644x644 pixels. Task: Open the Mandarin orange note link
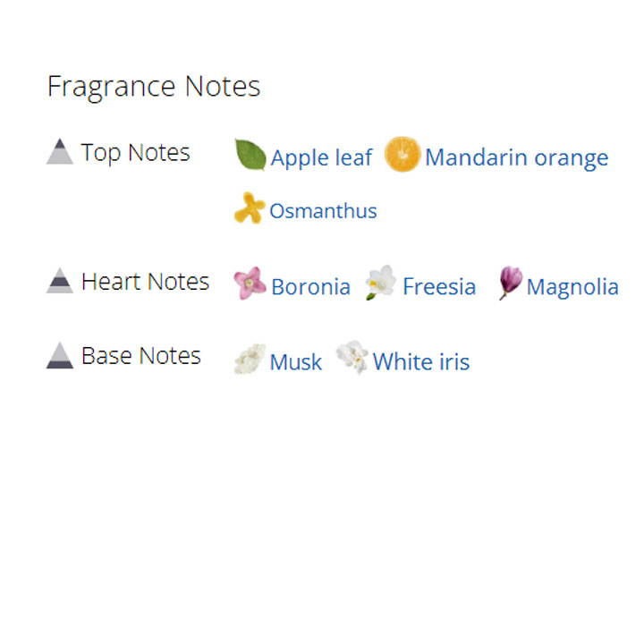(516, 158)
